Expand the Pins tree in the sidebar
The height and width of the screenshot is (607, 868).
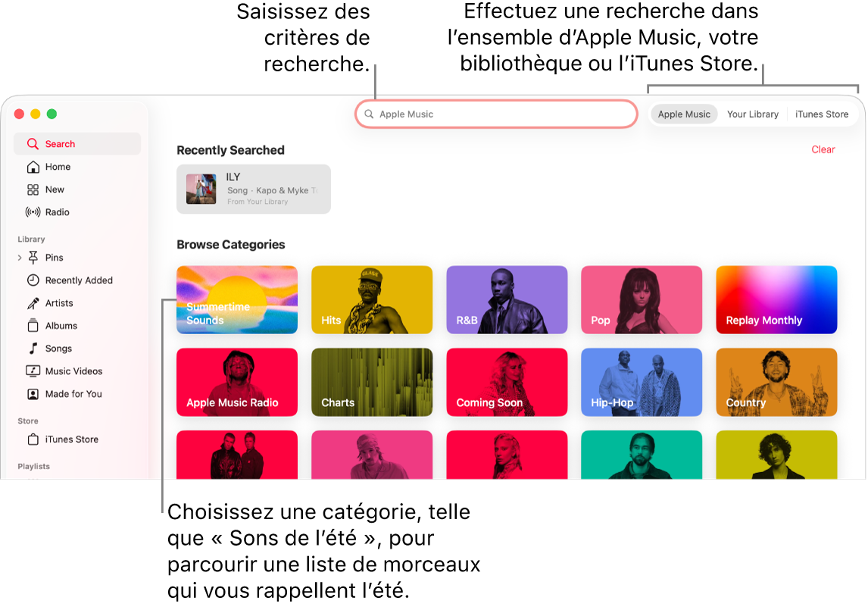click(19, 258)
